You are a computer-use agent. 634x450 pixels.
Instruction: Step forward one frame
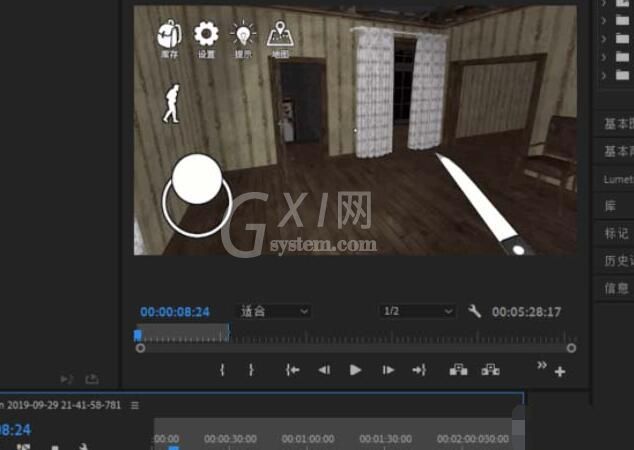(x=388, y=370)
